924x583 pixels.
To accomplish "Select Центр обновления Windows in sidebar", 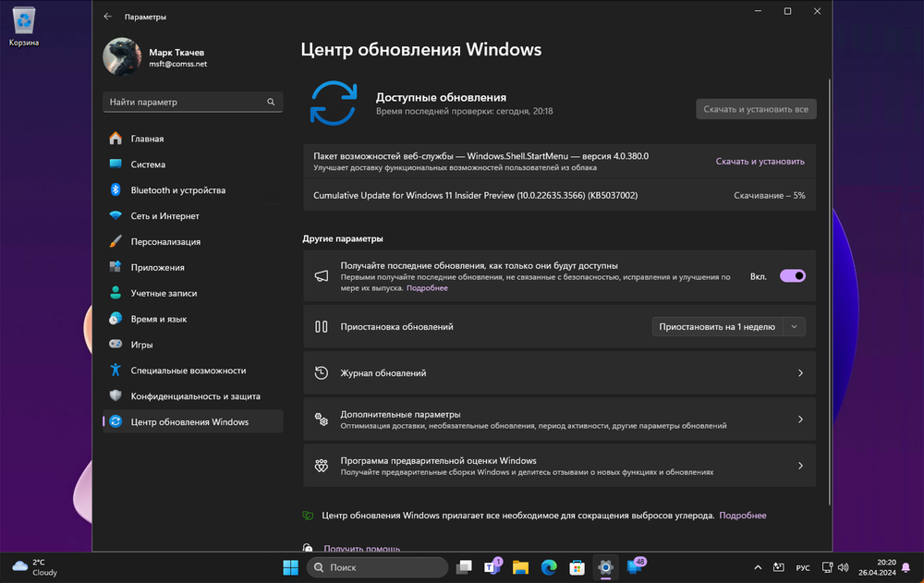I will point(193,421).
